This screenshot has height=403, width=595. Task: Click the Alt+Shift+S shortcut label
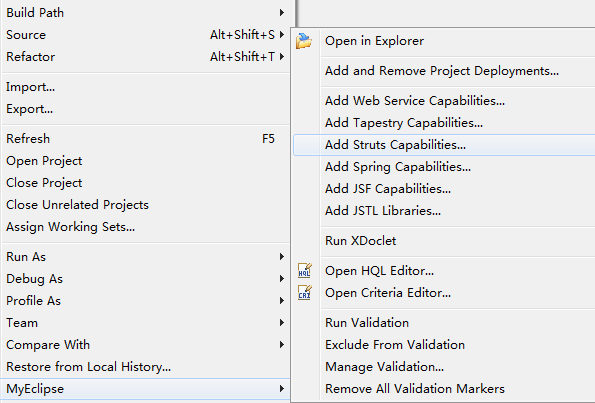click(x=242, y=35)
